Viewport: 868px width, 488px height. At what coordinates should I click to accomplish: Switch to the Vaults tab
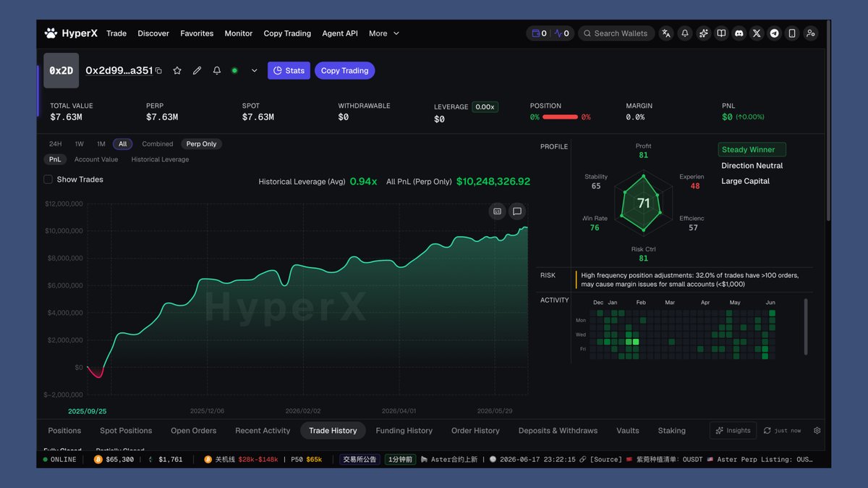628,431
